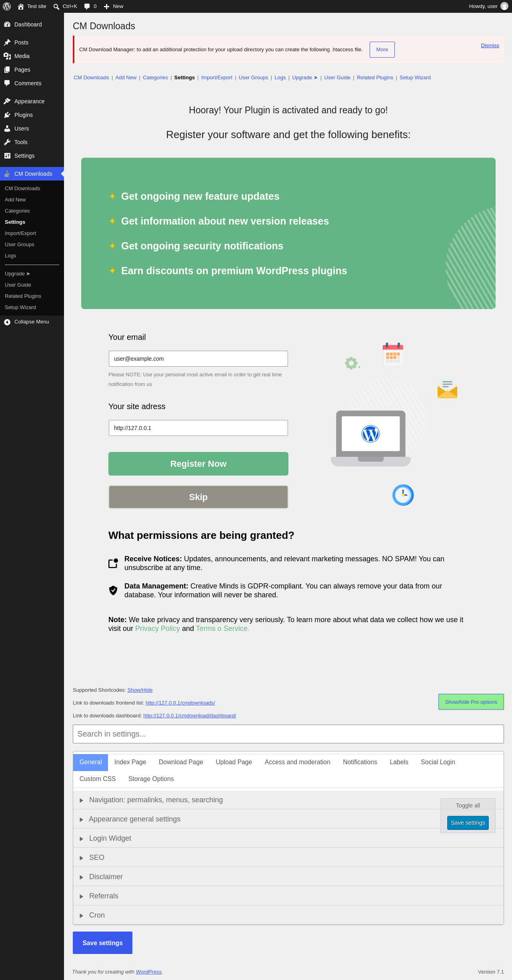Viewport: 512px width, 980px height.
Task: Toggle all settings sections
Action: (468, 805)
